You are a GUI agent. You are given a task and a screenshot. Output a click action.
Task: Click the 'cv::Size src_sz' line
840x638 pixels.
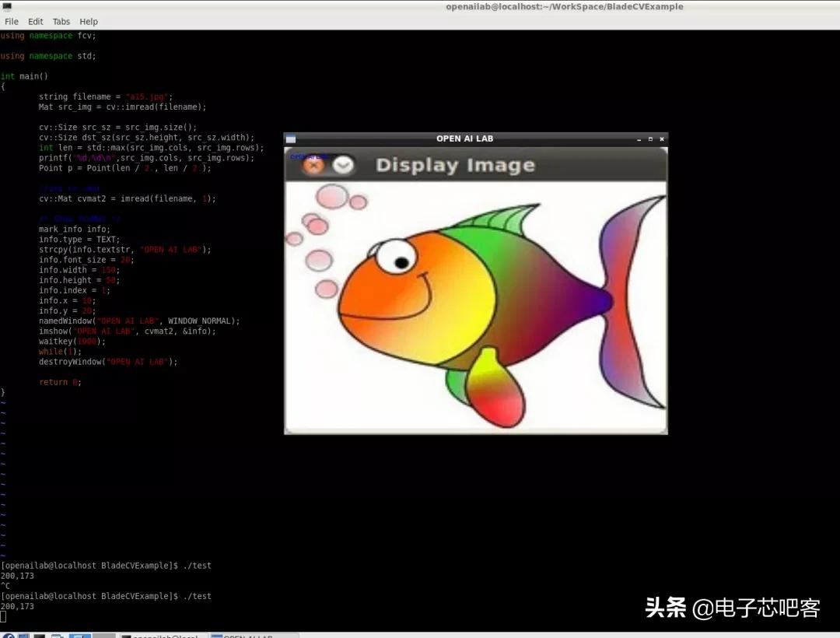click(118, 128)
